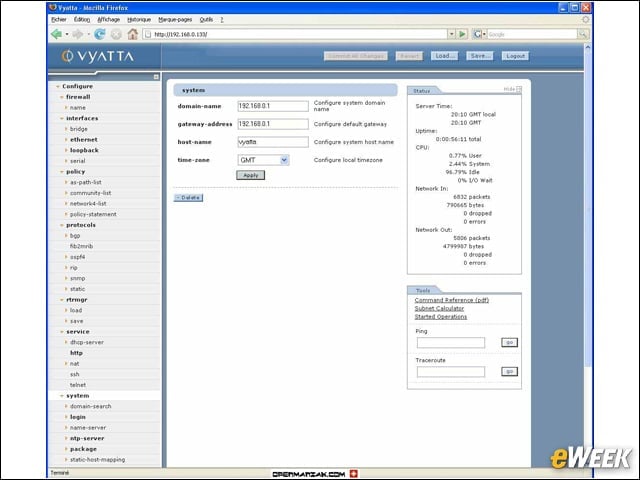Open the Subnet Calculator link
The image size is (640, 480).
pyautogui.click(x=439, y=309)
